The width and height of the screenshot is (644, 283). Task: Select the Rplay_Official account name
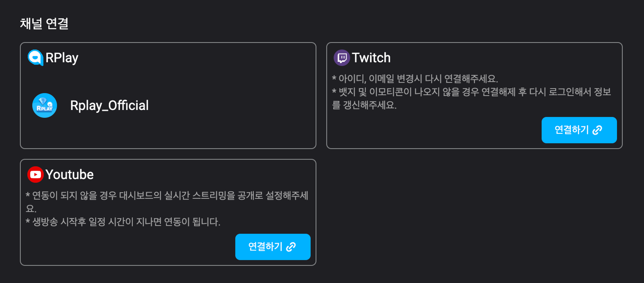(109, 105)
